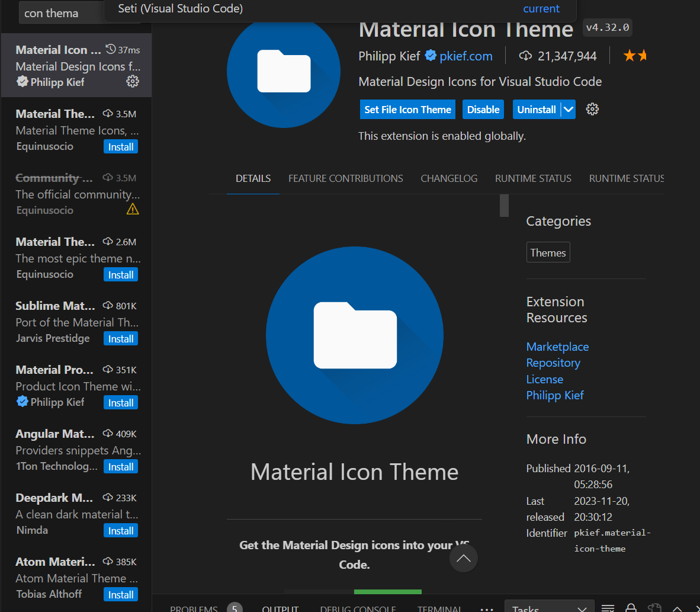This screenshot has width=700, height=612.
Task: Install Material Product Icons by Philipp Kief
Action: point(121,402)
